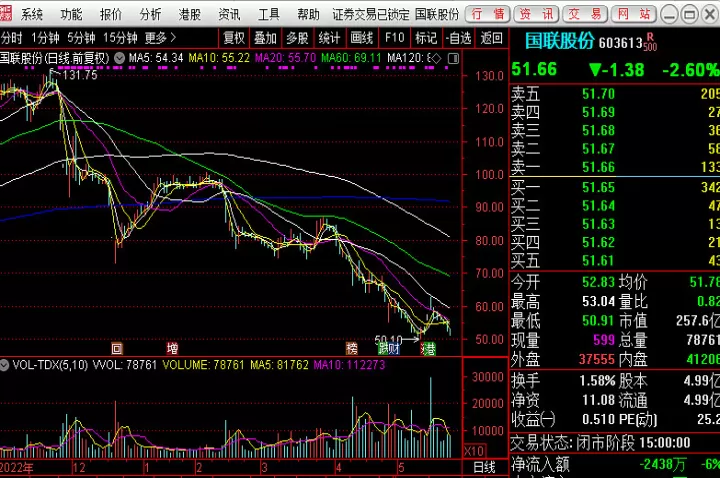The image size is (720, 478).
Task: Open the 港股 menu
Action: tap(190, 15)
